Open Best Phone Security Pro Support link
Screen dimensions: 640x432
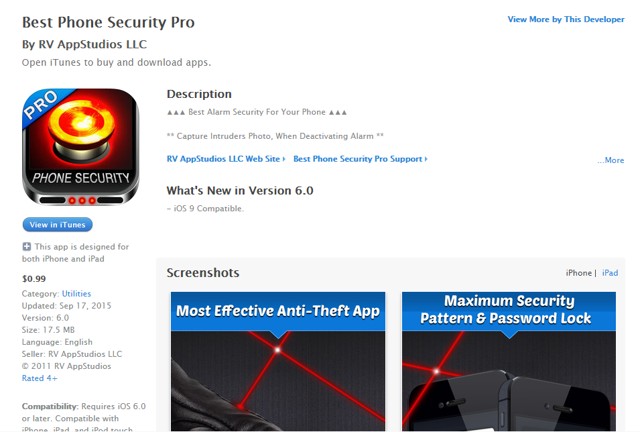[x=358, y=159]
